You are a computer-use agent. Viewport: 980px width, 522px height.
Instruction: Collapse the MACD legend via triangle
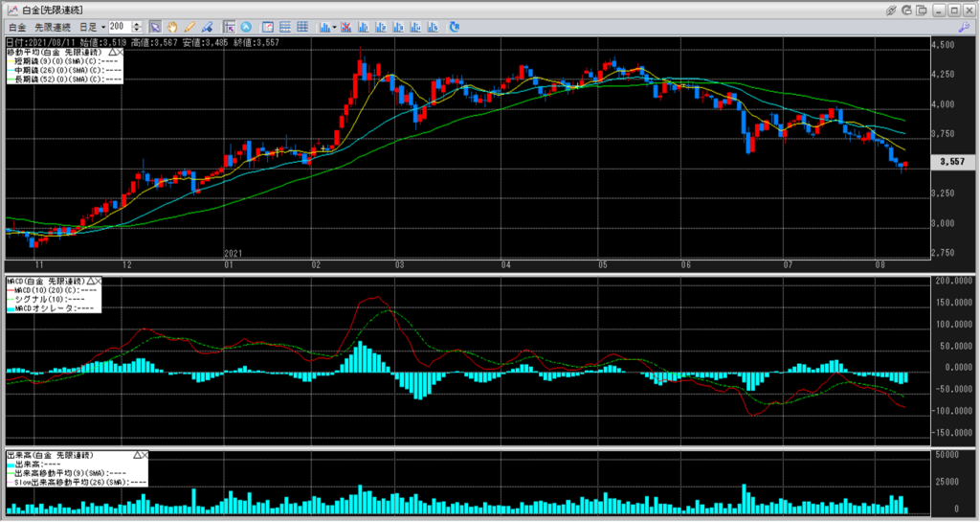(91, 282)
